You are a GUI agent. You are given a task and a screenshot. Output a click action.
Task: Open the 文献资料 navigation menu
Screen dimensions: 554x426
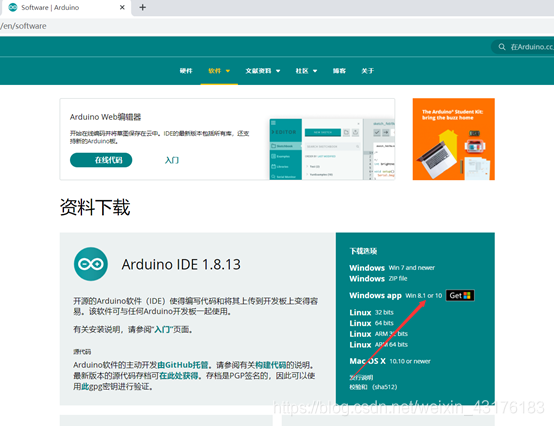click(x=258, y=71)
